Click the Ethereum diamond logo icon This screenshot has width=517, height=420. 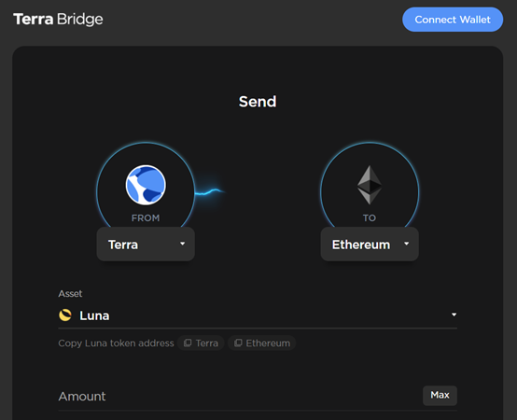point(370,185)
